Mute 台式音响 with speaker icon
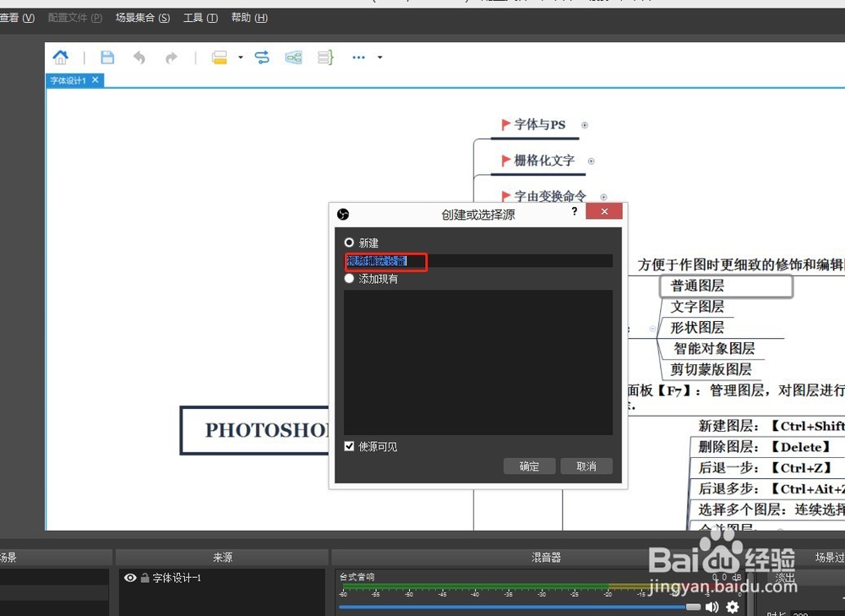845x616 pixels. tap(711, 607)
